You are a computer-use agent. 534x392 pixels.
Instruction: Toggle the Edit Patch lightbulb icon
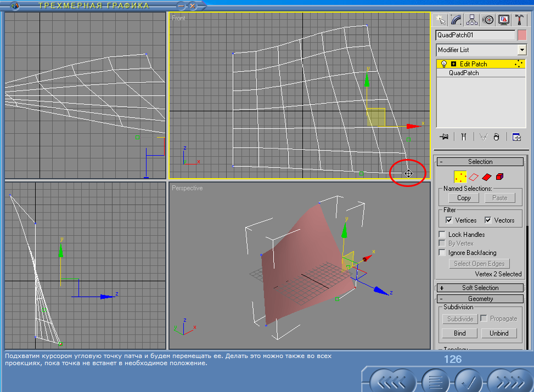(443, 64)
